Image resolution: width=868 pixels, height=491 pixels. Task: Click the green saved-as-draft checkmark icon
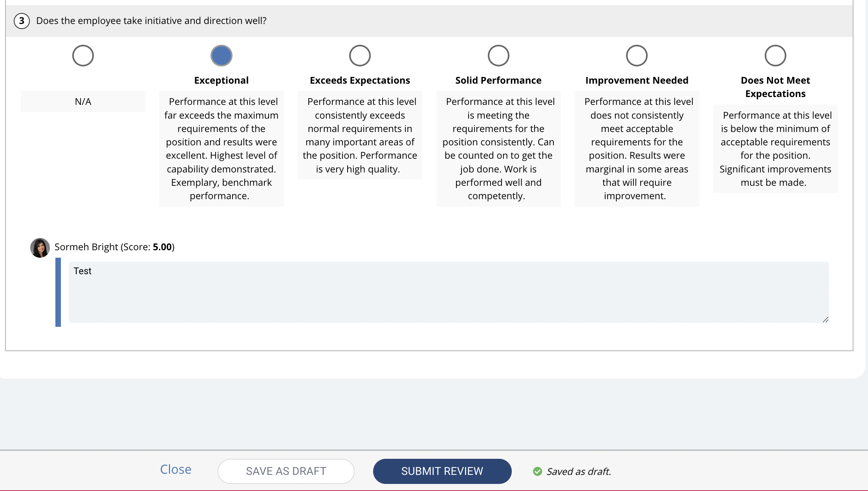[537, 471]
